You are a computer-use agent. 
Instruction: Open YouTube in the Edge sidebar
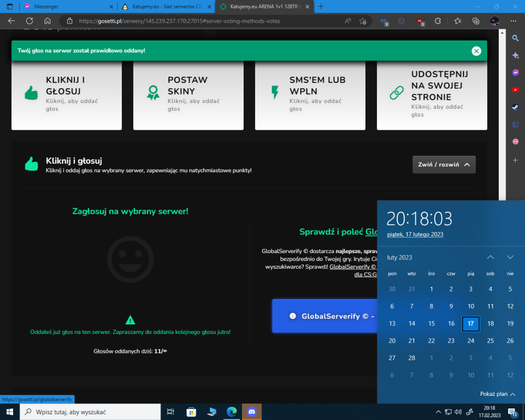[516, 90]
